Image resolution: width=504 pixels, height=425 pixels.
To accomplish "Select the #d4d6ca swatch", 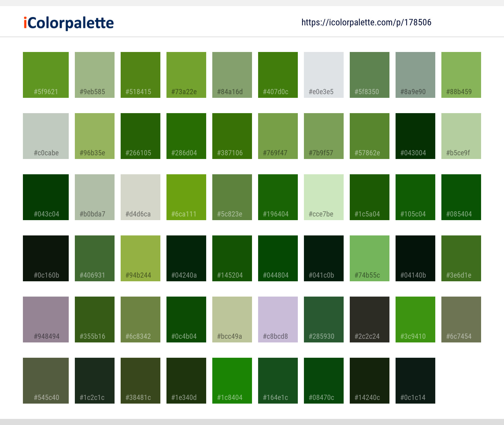I will 141,197.
